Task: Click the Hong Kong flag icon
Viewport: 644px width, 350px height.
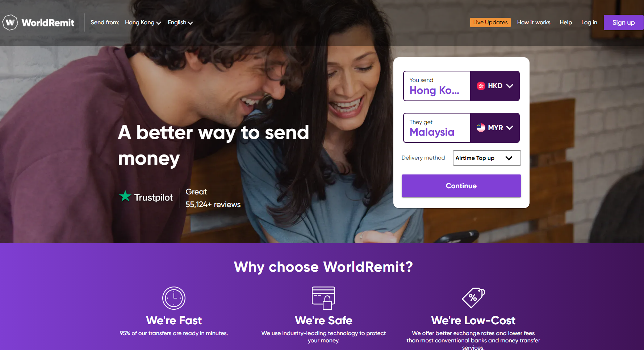Action: click(481, 86)
